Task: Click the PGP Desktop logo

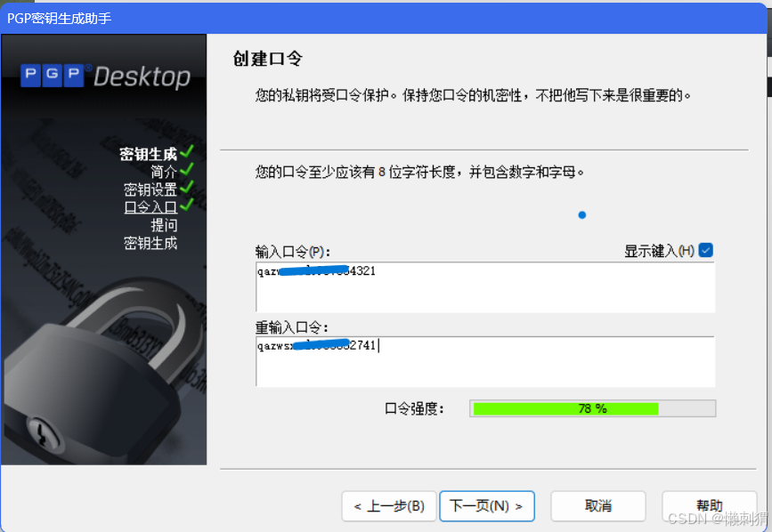Action: coord(105,77)
